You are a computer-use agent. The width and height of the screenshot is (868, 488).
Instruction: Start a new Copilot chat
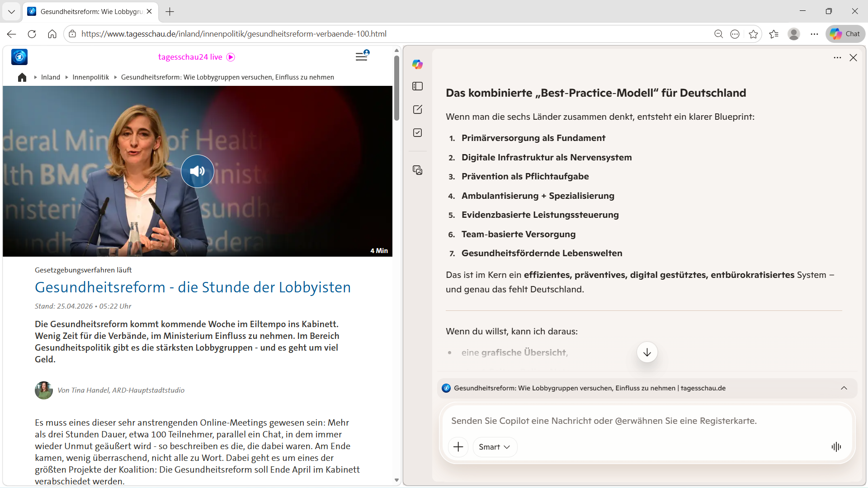417,109
